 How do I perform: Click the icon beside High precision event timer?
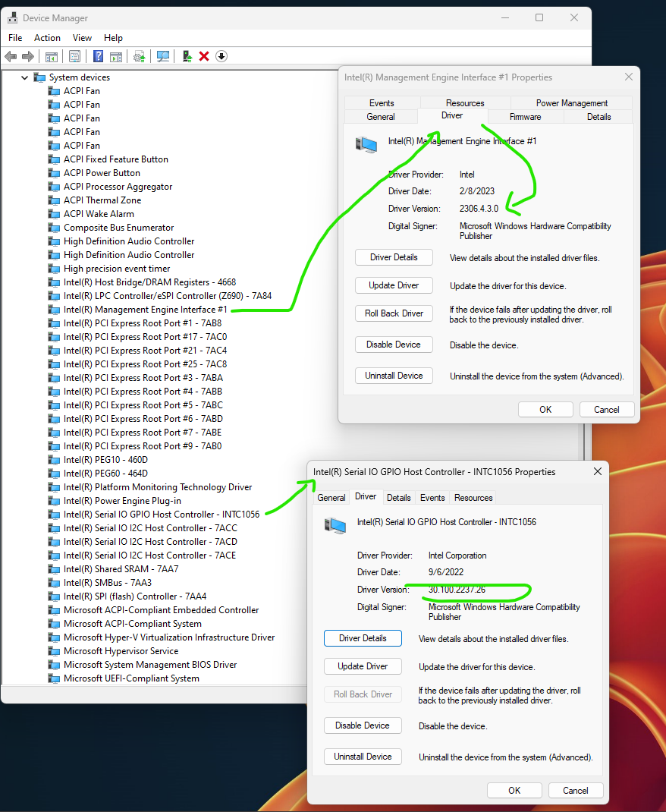54,269
